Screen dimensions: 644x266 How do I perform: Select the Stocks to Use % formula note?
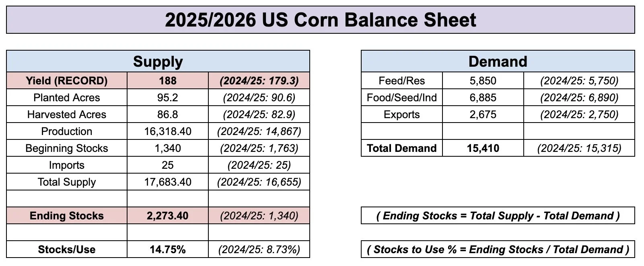[x=498, y=250]
